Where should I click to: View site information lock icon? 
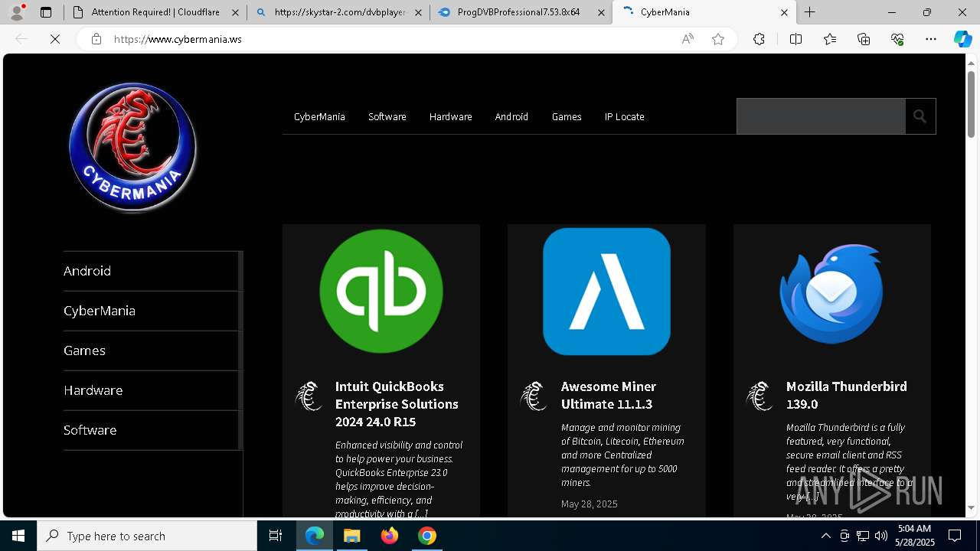pos(96,39)
